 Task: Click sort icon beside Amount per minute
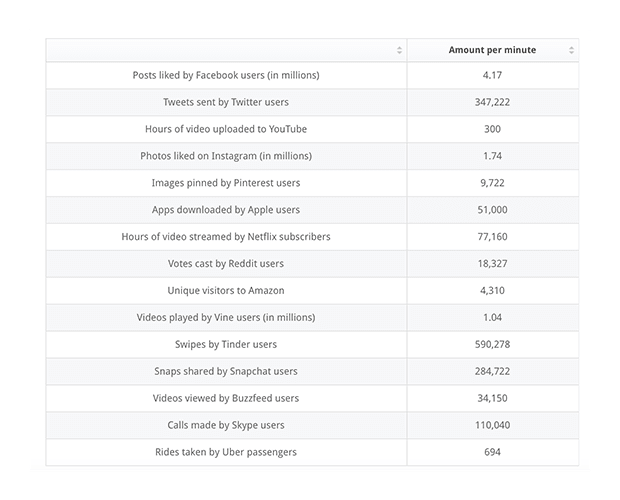pos(571,50)
